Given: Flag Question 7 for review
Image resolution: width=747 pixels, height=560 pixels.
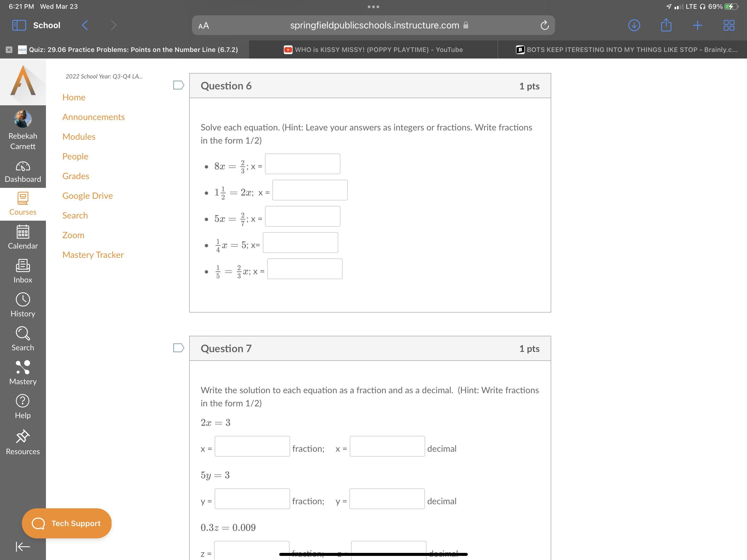Looking at the screenshot, I should click(178, 348).
